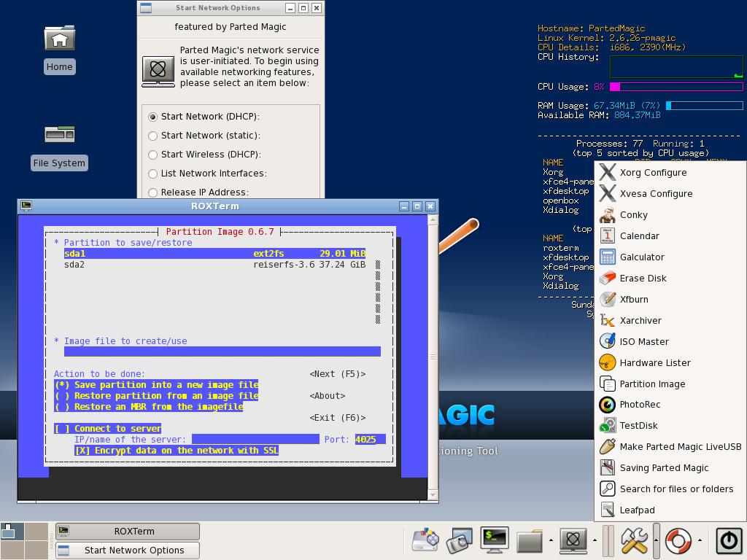Choose Release IP Address option

pyautogui.click(x=152, y=192)
